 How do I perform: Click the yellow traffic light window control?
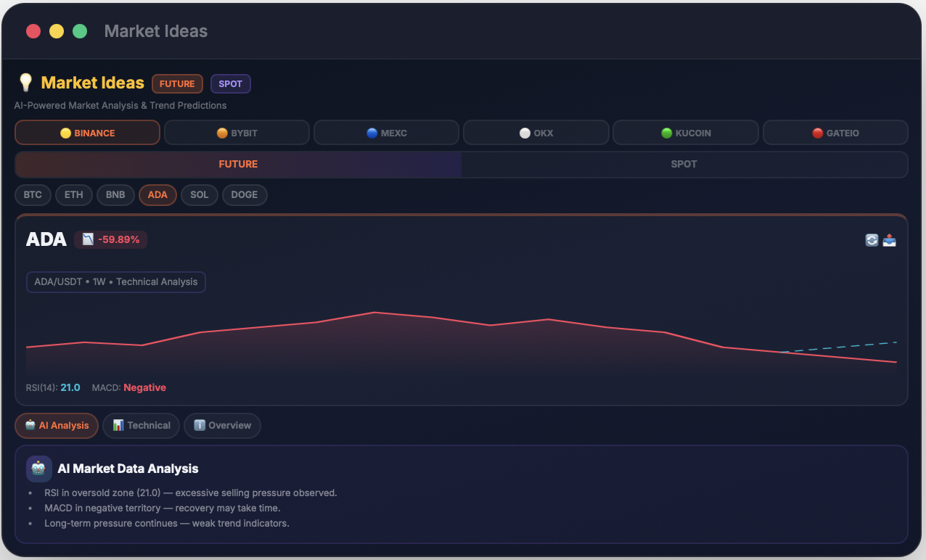(57, 31)
